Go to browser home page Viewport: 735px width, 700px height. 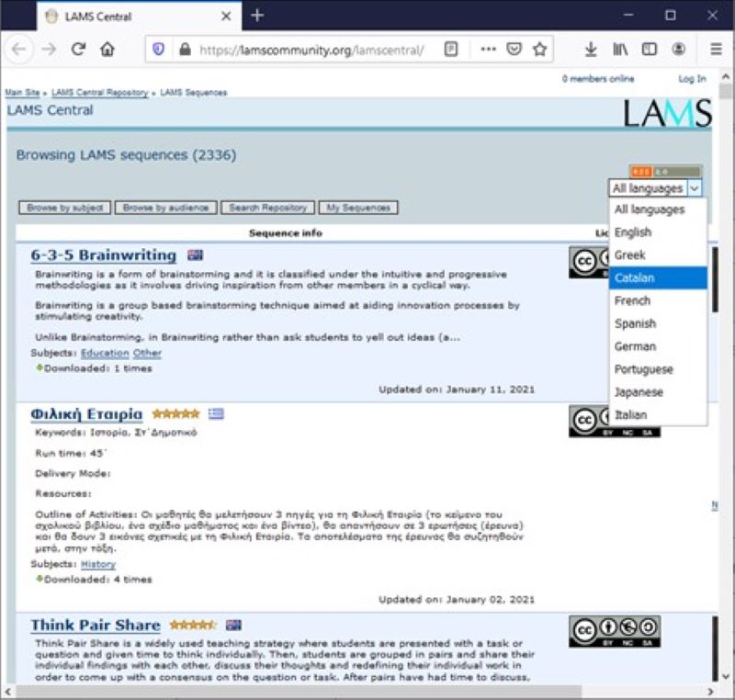[107, 50]
